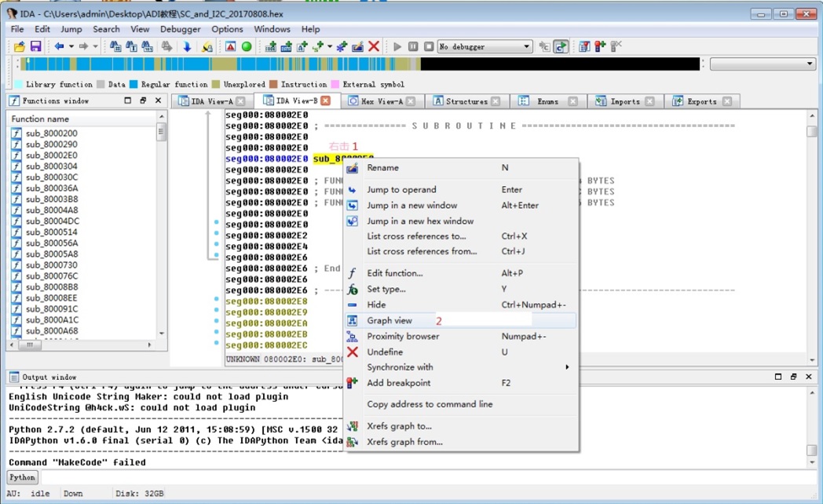The width and height of the screenshot is (823, 504).
Task: Open the forward arrow history dropdown
Action: click(95, 46)
